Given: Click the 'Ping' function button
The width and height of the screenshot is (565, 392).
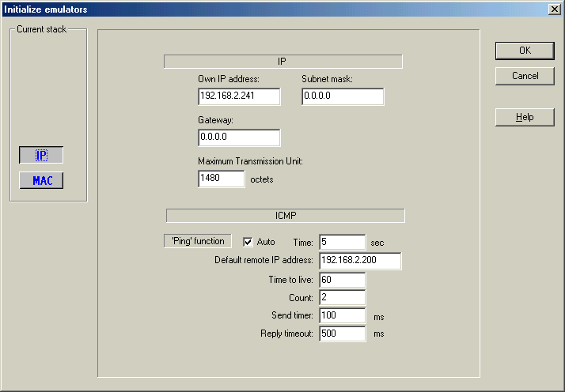Looking at the screenshot, I should pos(198,241).
